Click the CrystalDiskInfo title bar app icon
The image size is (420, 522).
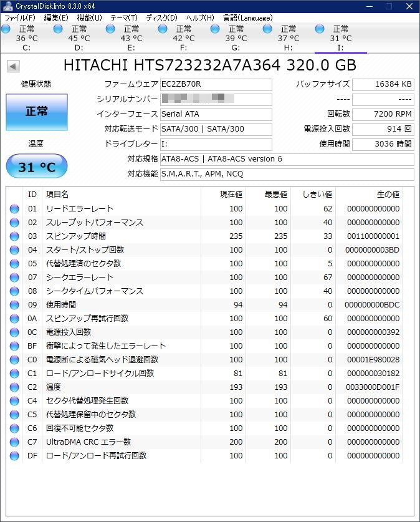pos(7,6)
